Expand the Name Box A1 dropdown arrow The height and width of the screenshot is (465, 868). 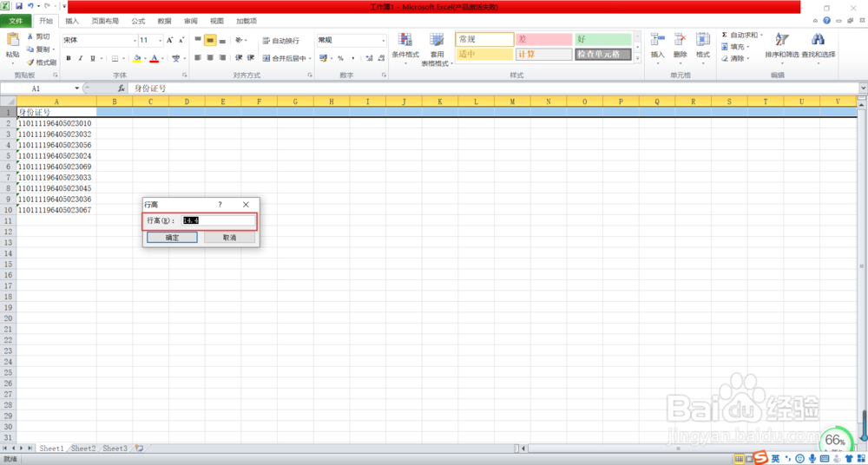coord(77,88)
